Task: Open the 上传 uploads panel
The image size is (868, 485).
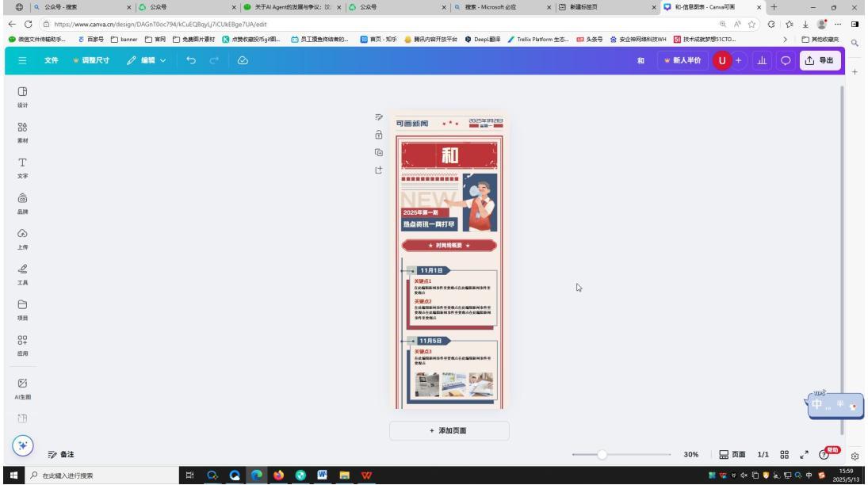Action: coord(22,239)
